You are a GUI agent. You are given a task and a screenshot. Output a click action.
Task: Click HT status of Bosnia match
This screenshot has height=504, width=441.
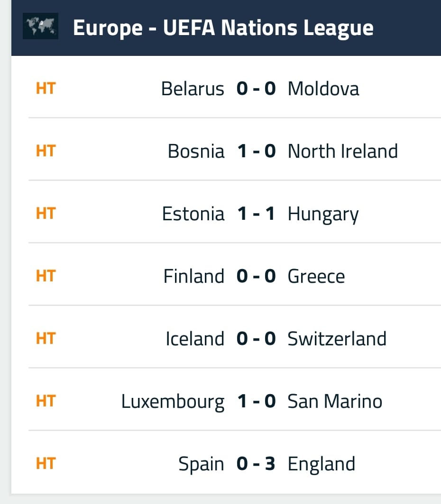point(46,151)
